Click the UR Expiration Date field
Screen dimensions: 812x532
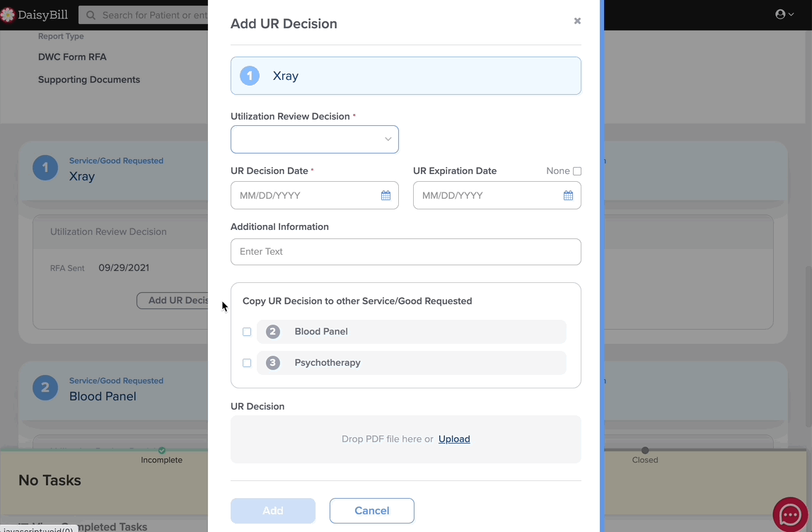click(x=497, y=195)
